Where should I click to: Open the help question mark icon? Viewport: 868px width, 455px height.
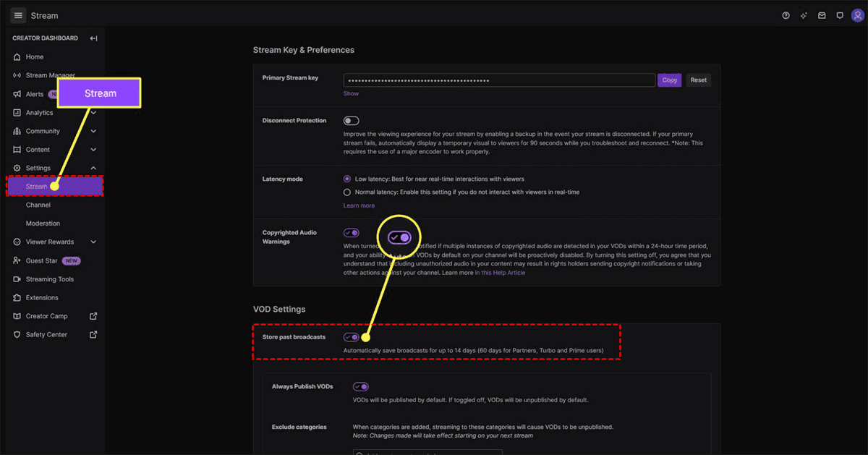786,15
